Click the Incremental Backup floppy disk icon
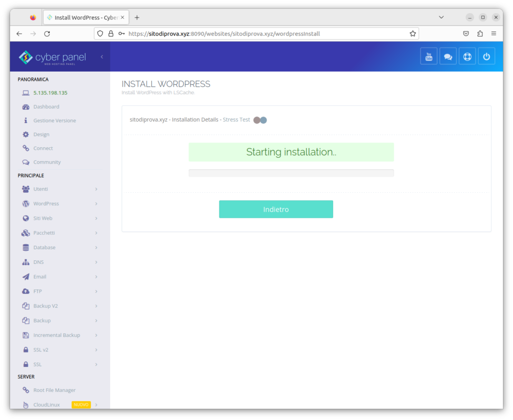 tap(26, 335)
